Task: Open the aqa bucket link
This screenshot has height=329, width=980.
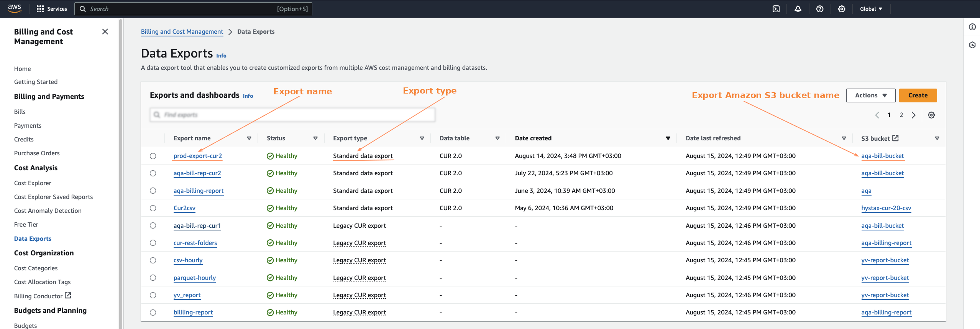Action: [x=866, y=191]
